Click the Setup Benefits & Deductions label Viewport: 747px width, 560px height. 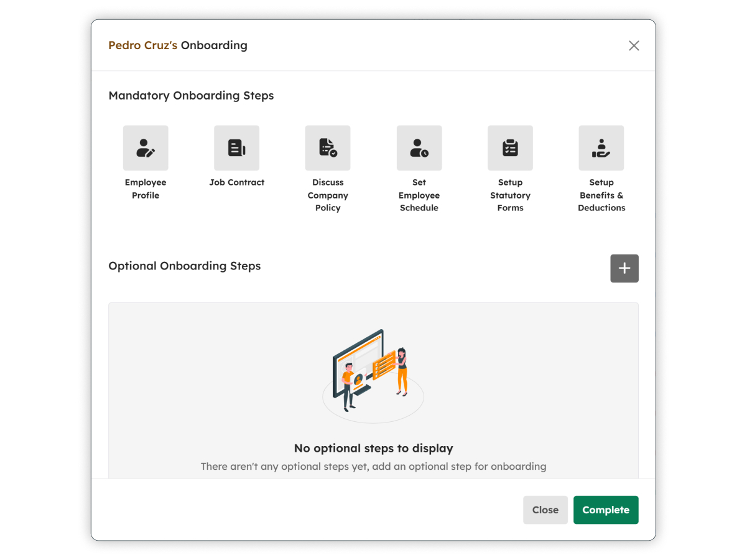(x=601, y=195)
